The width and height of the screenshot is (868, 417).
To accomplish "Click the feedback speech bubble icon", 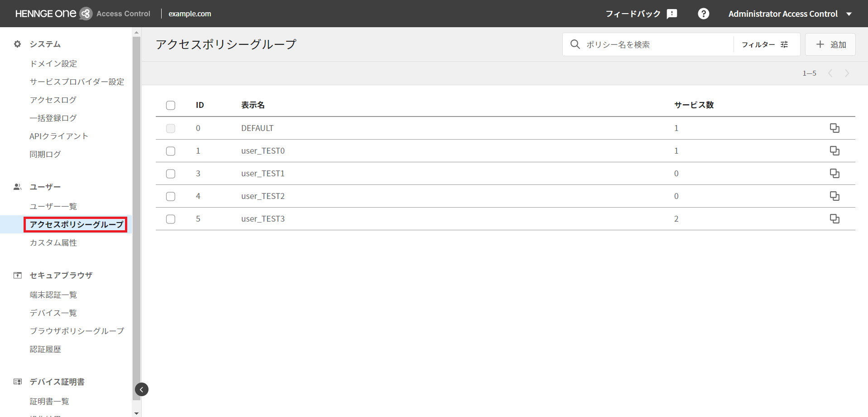I will click(672, 14).
